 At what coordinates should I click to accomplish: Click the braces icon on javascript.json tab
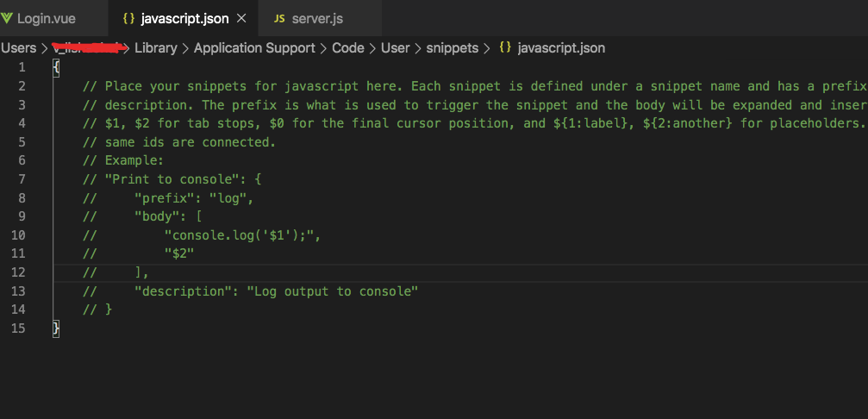128,18
